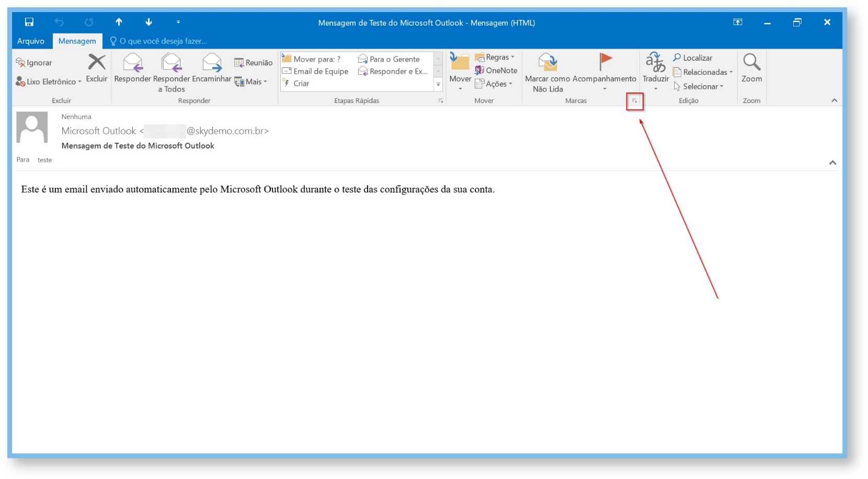
Task: Click the Undo arrow in the title bar
Action: (59, 22)
